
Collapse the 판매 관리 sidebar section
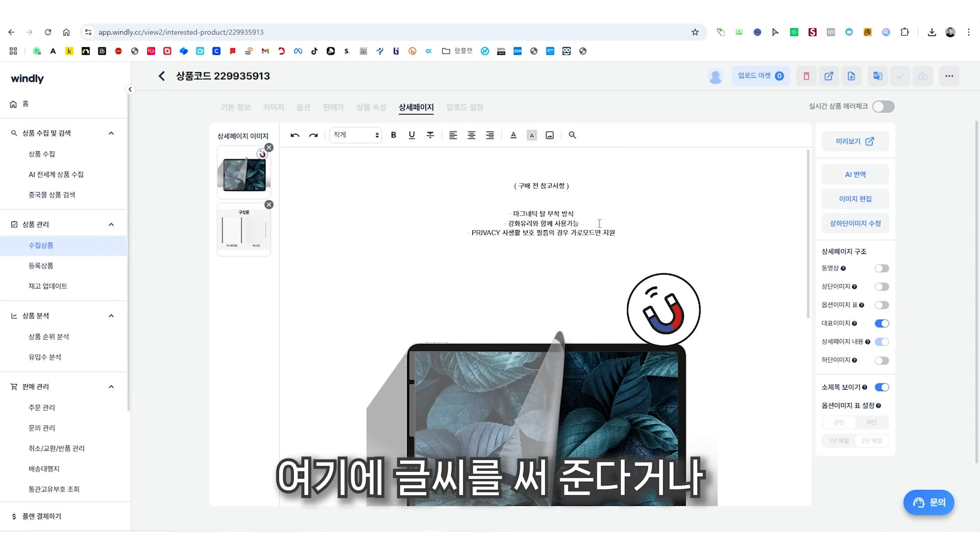tap(111, 387)
